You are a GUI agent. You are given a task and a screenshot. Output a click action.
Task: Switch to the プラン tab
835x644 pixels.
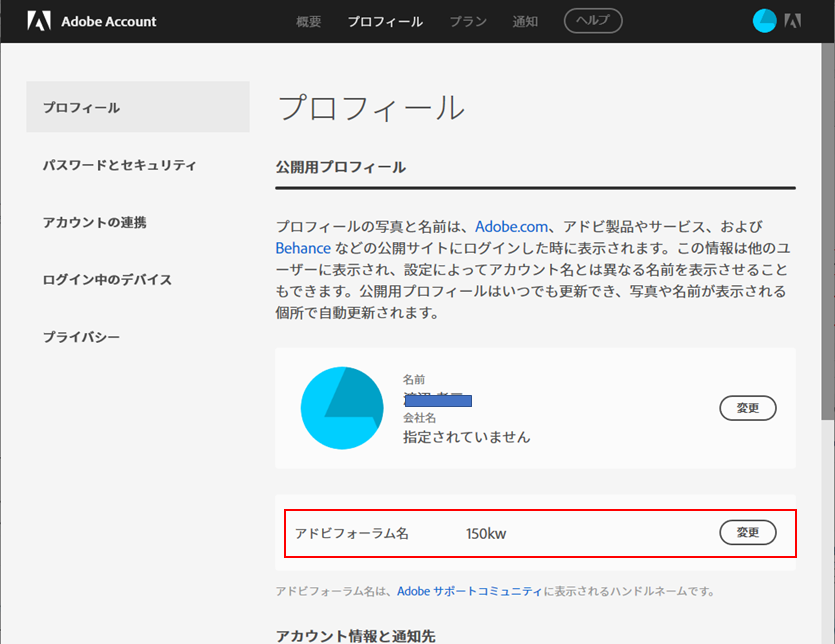[468, 21]
